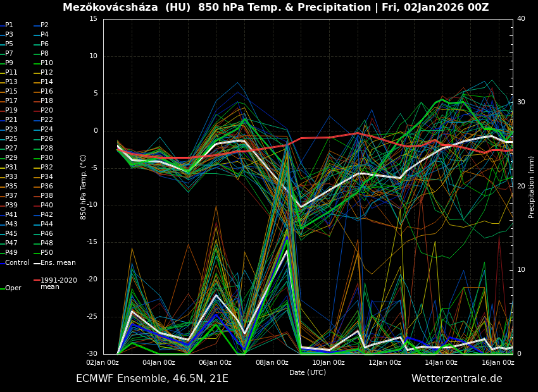
Task: Click the Wetterzentrale.de text
Action: point(456,379)
